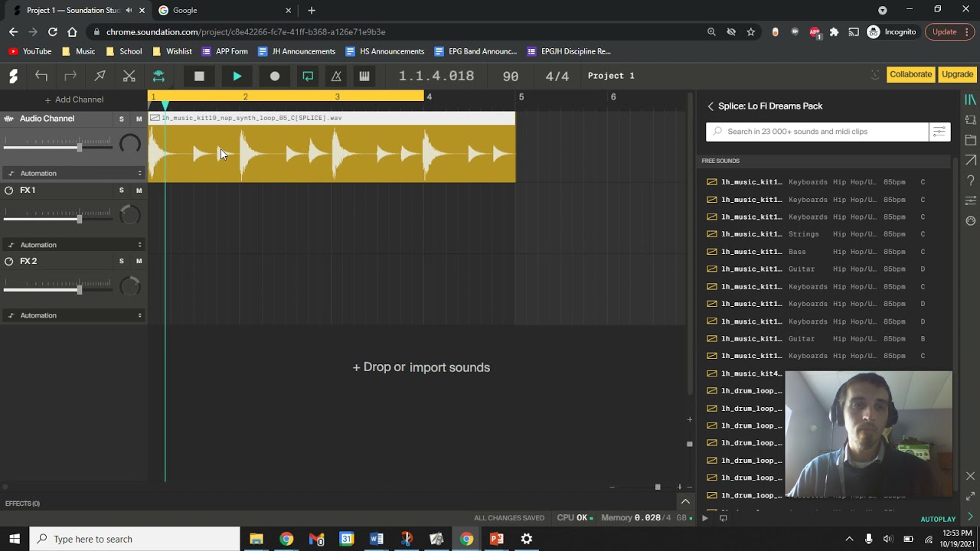Select the Strings lh_music_kit sound
This screenshot has height=551, width=980.
click(825, 234)
